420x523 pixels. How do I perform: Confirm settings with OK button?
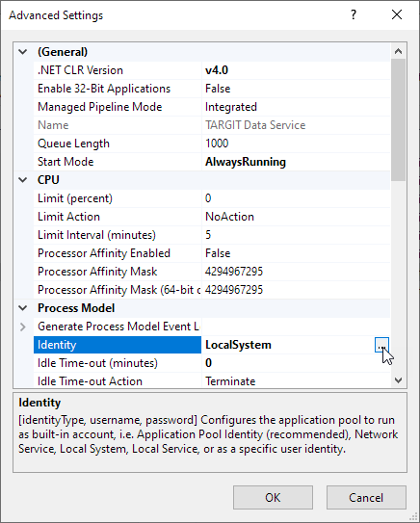[x=273, y=498]
